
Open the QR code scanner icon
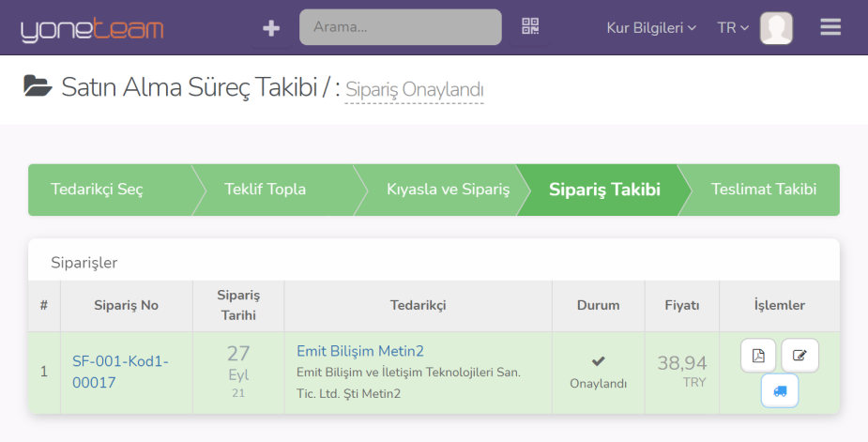click(531, 27)
